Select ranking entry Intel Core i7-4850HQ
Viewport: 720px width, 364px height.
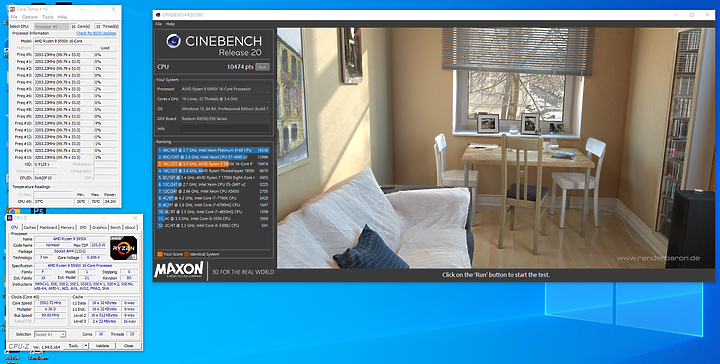[x=214, y=212]
